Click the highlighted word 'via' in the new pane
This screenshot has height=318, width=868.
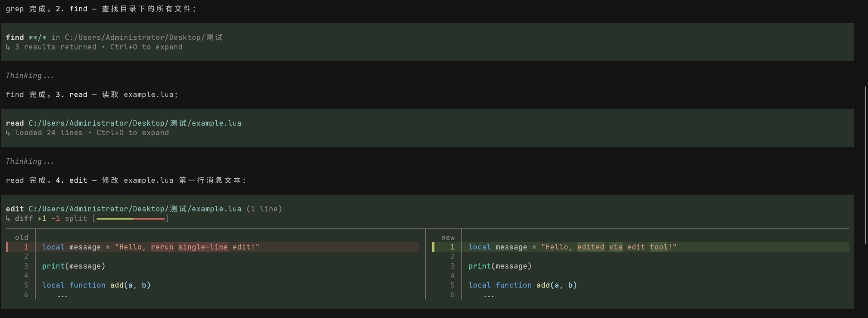click(x=616, y=247)
